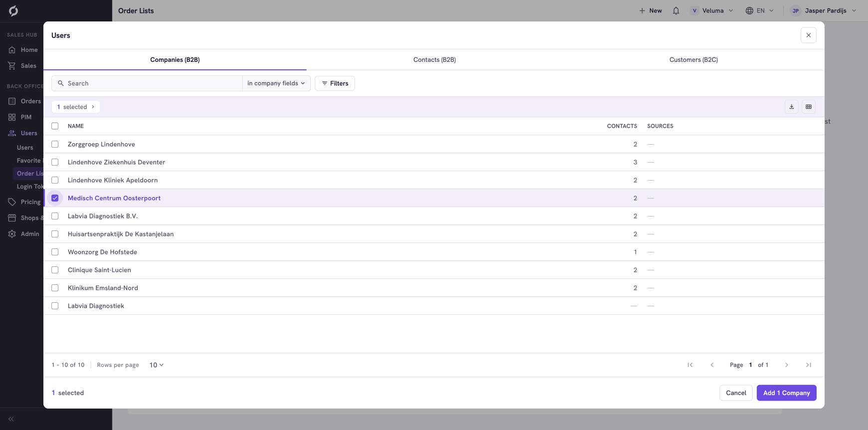Click the Cancel button

coord(736,393)
